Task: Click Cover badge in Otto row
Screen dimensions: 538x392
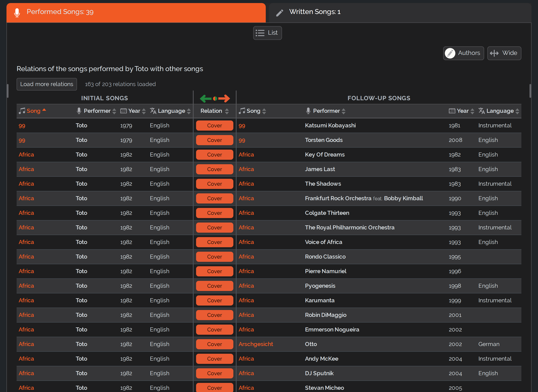Action: tap(215, 344)
